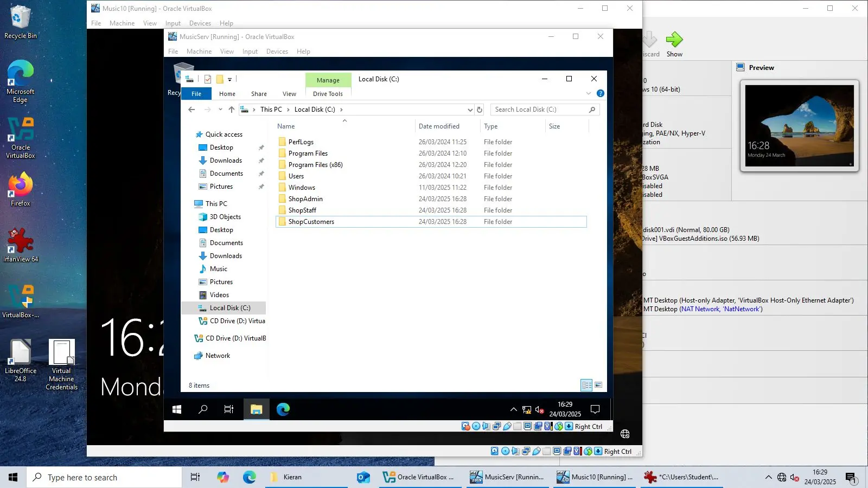This screenshot has width=868, height=488.
Task: Open the Share ribbon tab
Action: pyautogui.click(x=259, y=94)
